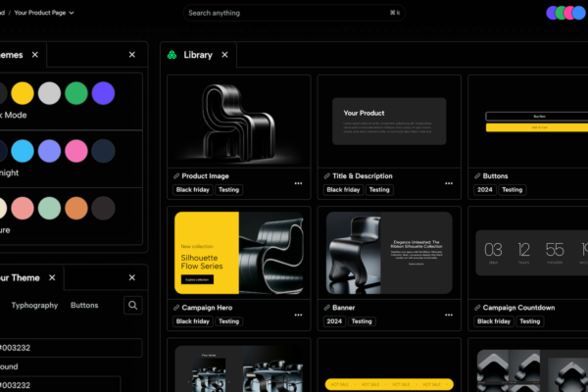Switch to the Buttons tab in theme

(84, 306)
